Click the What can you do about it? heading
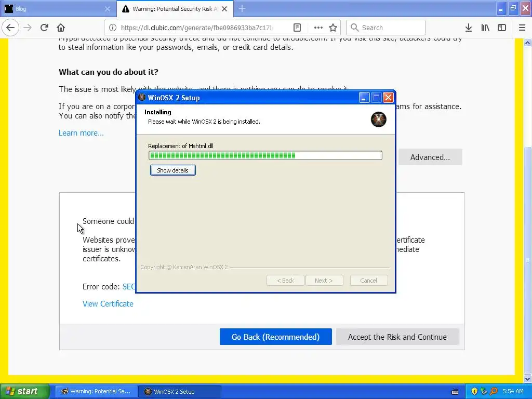This screenshot has width=532, height=399. coord(109,72)
